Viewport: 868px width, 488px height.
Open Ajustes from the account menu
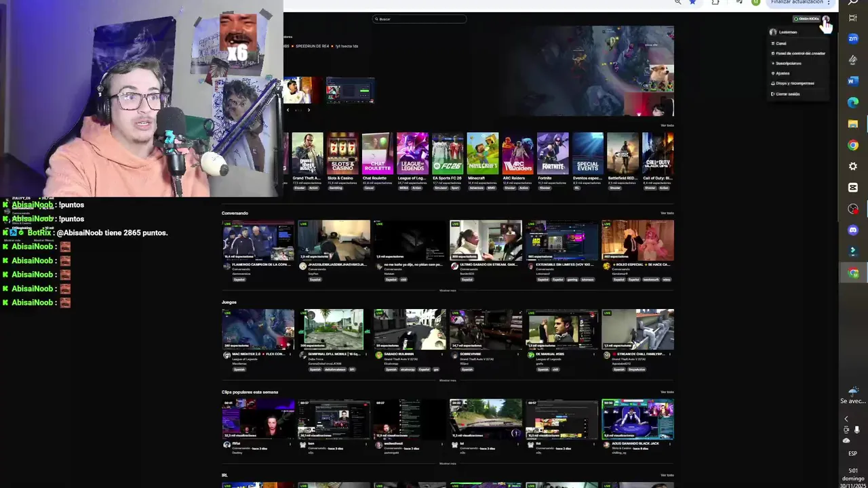(x=781, y=73)
